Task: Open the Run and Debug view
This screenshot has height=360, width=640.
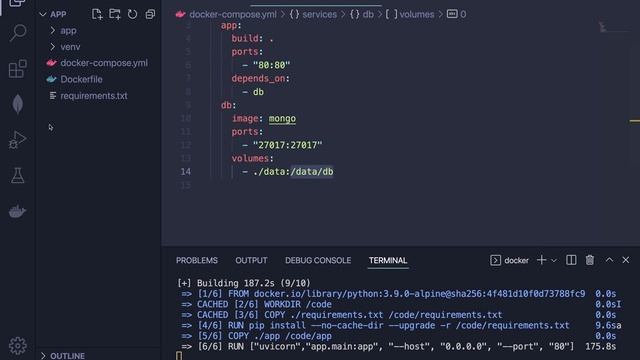Action: (x=18, y=139)
